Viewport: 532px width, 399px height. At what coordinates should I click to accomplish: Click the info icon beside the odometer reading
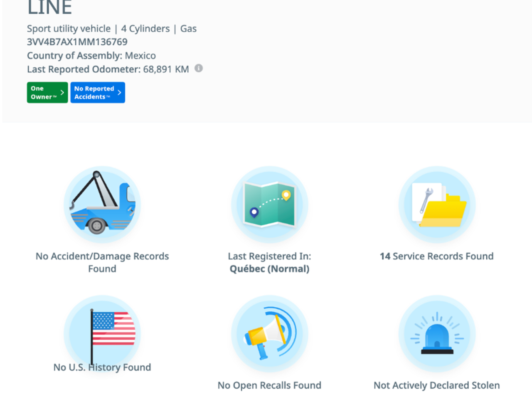click(199, 68)
